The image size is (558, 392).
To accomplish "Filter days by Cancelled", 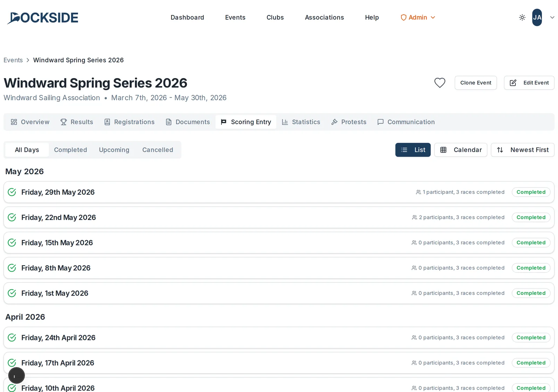I will tap(158, 150).
